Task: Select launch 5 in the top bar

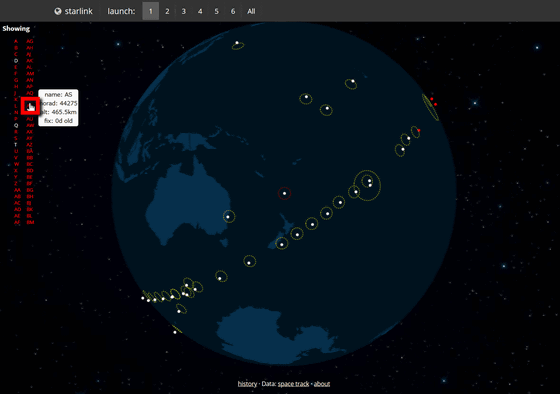Action: (216, 11)
